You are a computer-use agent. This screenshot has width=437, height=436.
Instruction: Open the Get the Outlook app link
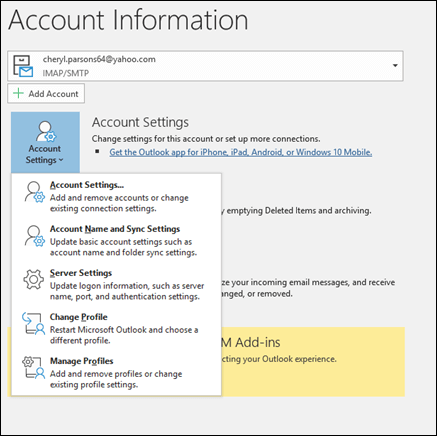pos(241,152)
